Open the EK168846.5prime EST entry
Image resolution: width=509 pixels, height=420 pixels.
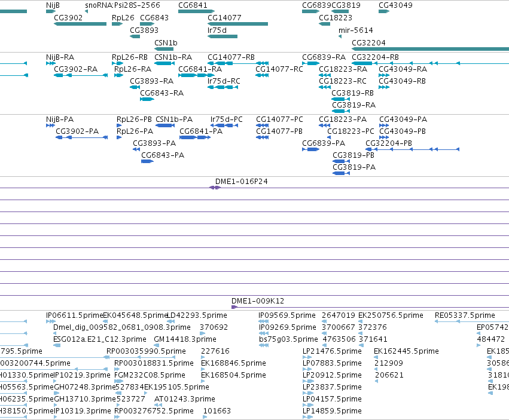point(203,369)
